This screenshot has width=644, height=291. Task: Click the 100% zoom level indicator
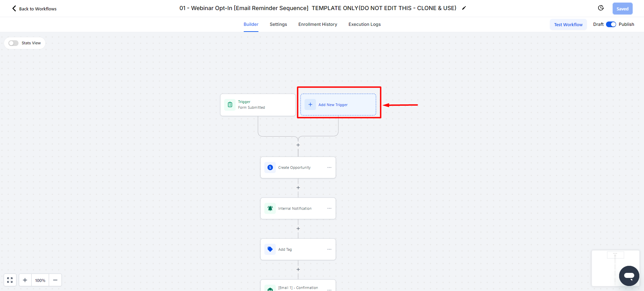click(40, 280)
